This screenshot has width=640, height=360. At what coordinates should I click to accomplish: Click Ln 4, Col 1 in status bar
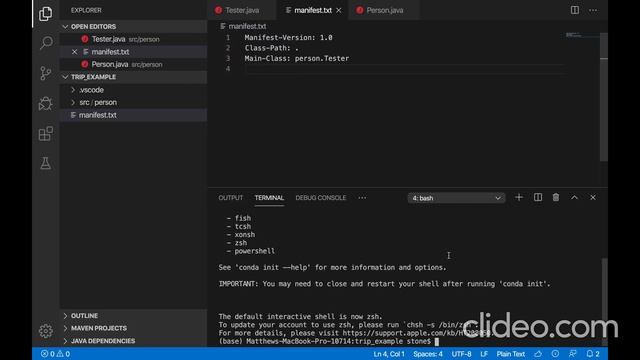(x=389, y=354)
